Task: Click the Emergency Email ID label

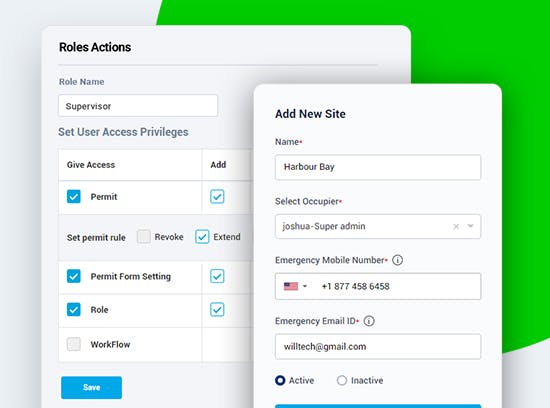Action: 315,321
